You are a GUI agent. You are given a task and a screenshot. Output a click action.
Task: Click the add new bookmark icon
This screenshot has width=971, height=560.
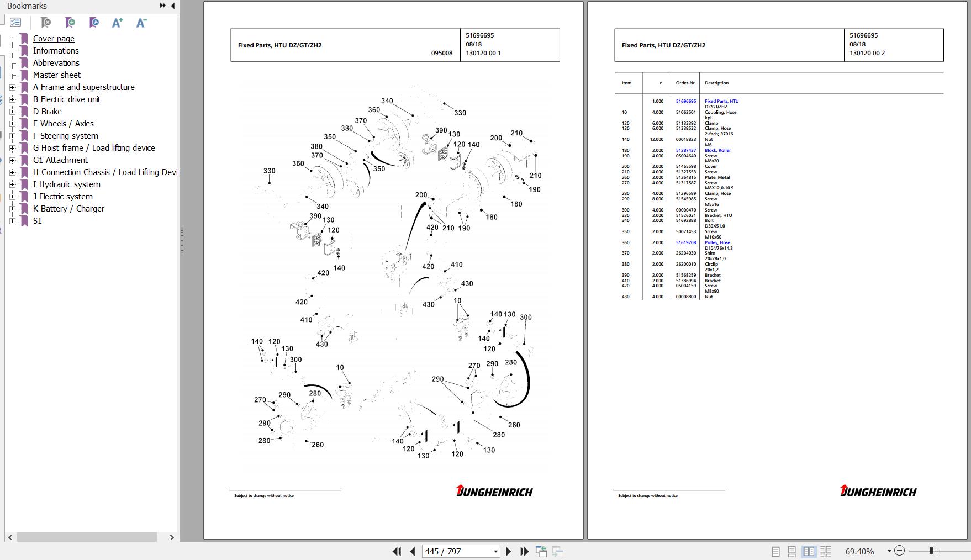70,23
